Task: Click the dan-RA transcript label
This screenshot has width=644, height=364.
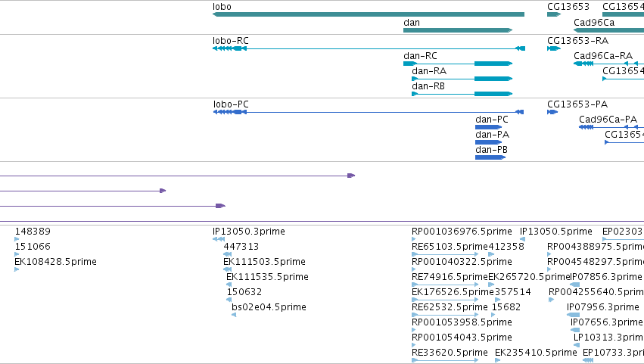Action: click(429, 71)
